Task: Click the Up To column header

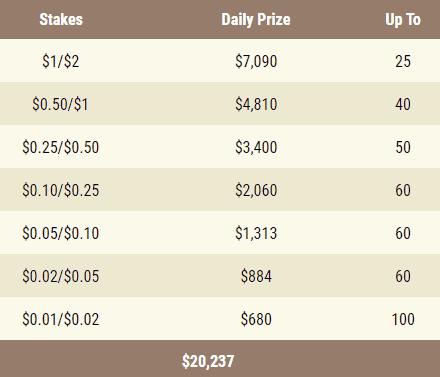Action: (403, 19)
